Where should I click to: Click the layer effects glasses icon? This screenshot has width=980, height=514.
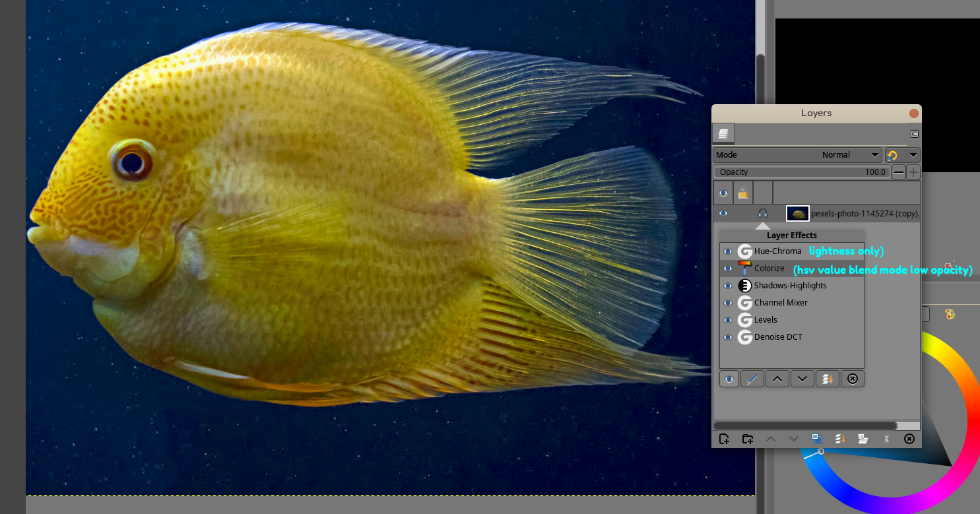[x=763, y=214]
